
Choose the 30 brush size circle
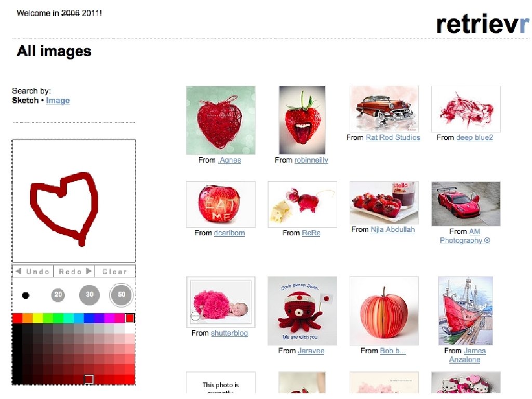(x=89, y=295)
